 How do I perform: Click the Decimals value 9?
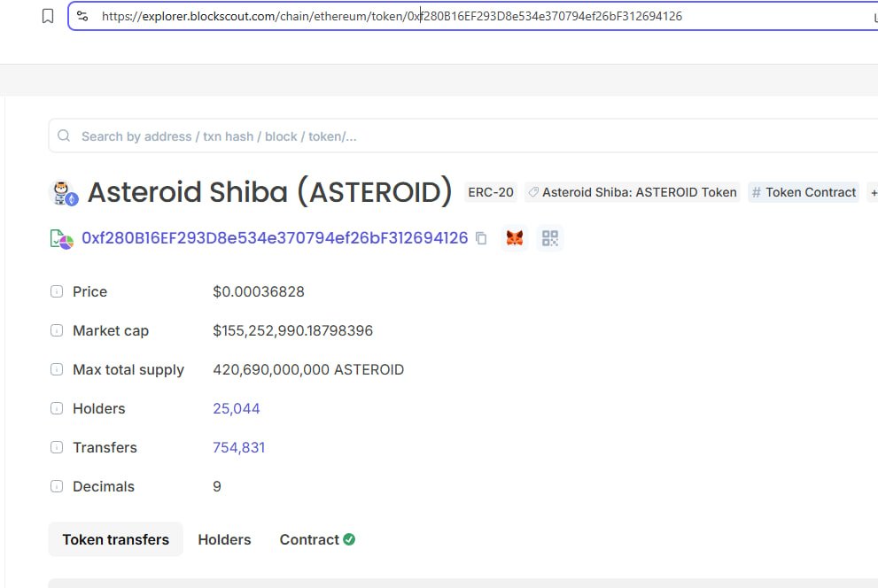tap(217, 487)
